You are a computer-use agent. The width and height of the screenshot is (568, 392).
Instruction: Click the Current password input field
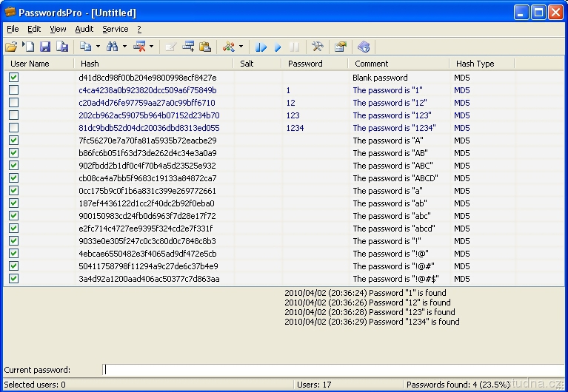[333, 370]
